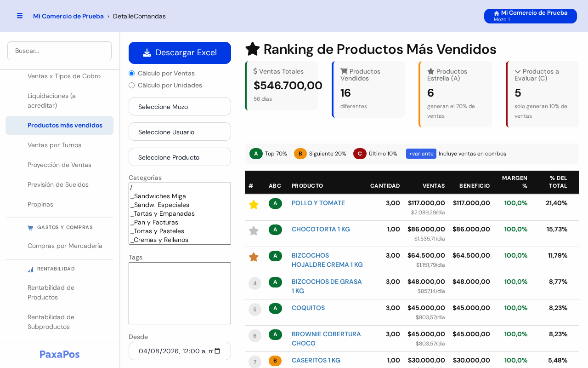The height and width of the screenshot is (368, 588).
Task: Open Ventas por Turnos in the sidebar
Action: pyautogui.click(x=60, y=145)
